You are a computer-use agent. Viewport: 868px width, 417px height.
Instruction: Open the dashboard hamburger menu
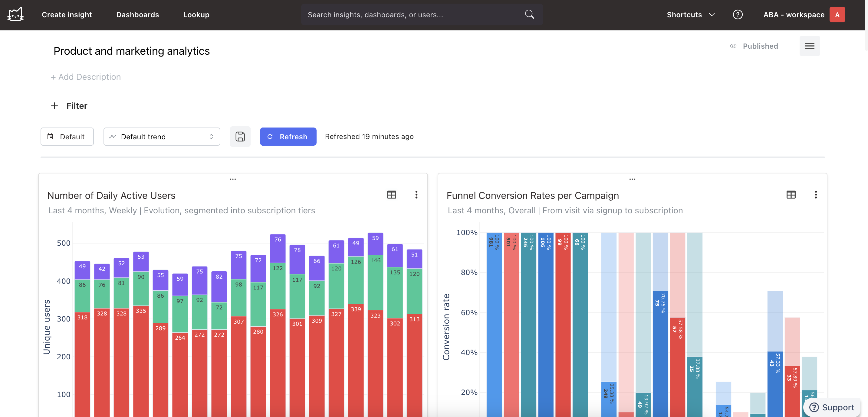809,46
